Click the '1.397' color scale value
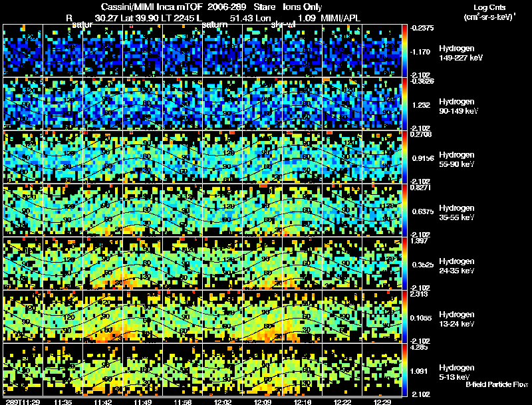 tap(418, 241)
